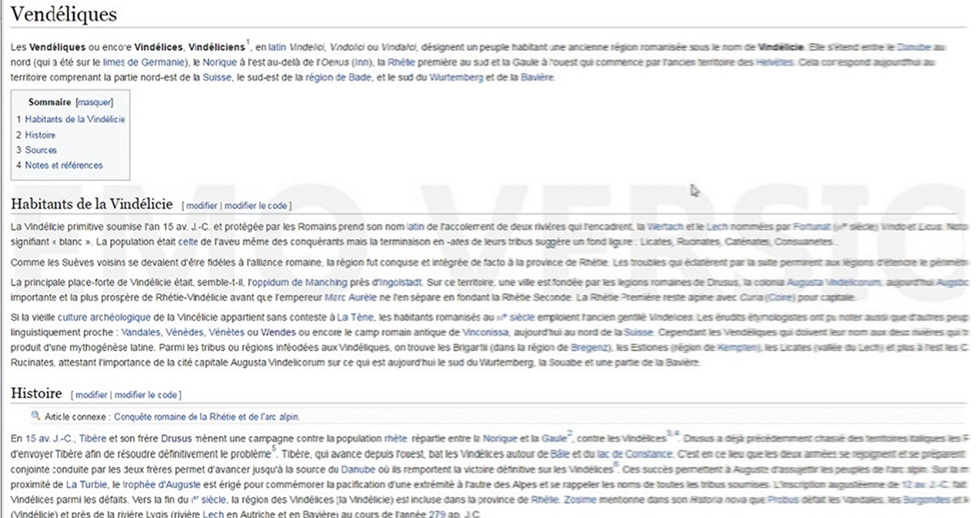
Task: Follow the La Tène link
Action: click(x=354, y=317)
